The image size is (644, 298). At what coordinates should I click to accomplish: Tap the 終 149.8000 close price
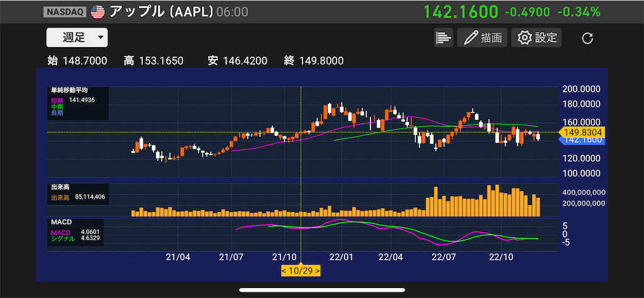313,61
